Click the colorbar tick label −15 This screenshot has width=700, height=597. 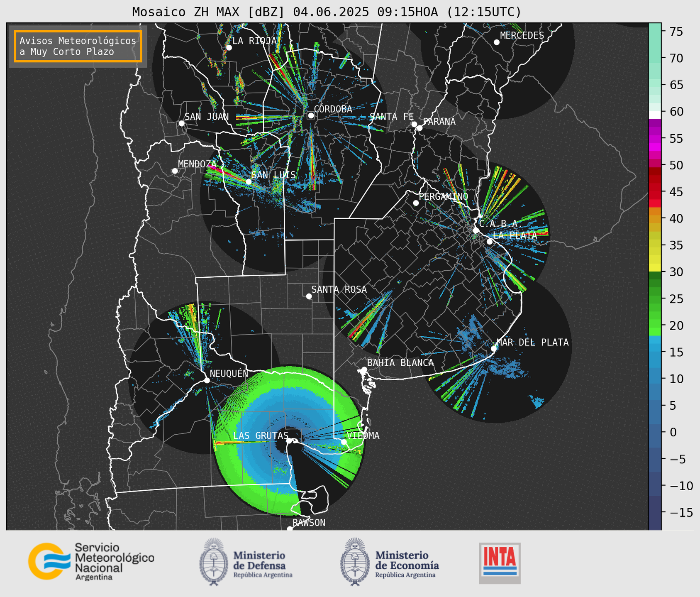click(x=681, y=513)
